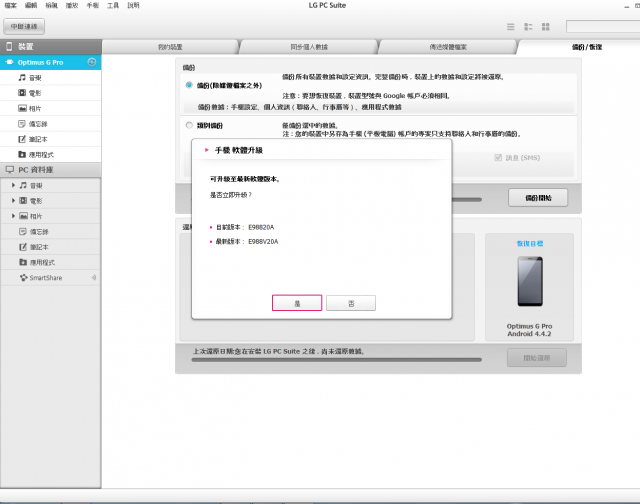Expand PC library 相片 tree arrow
Image resolution: width=640 pixels, height=504 pixels.
(13, 216)
